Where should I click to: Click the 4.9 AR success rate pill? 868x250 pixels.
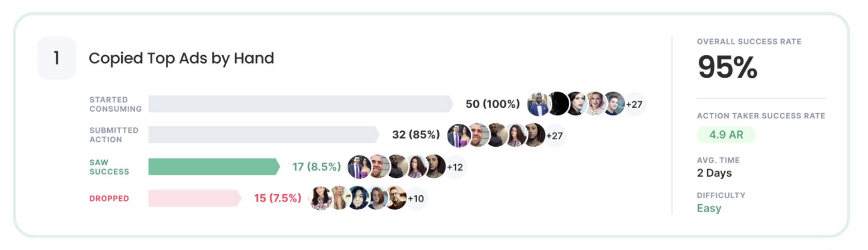tap(726, 134)
